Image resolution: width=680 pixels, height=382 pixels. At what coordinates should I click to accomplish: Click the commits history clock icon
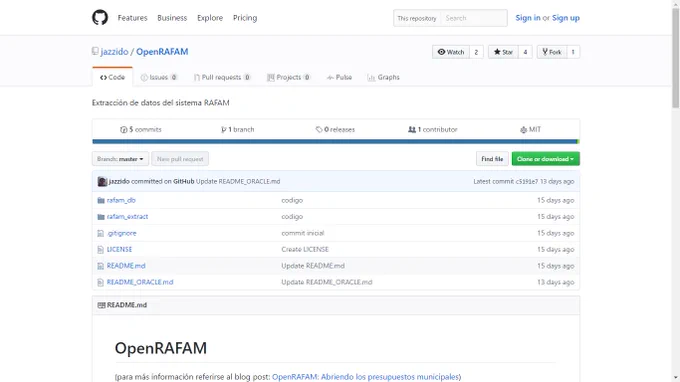[124, 130]
